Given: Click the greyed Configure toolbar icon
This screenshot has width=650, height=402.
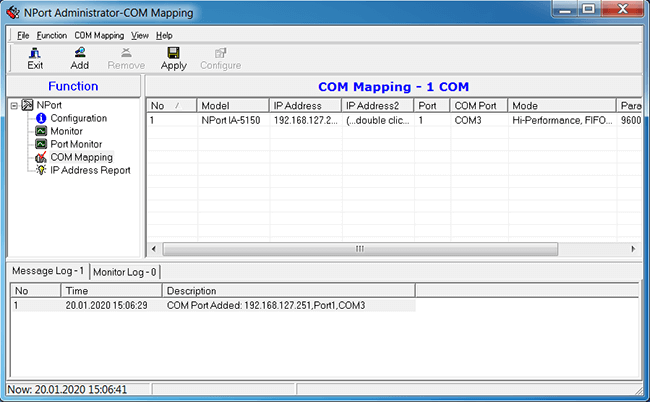Looking at the screenshot, I should 221,53.
